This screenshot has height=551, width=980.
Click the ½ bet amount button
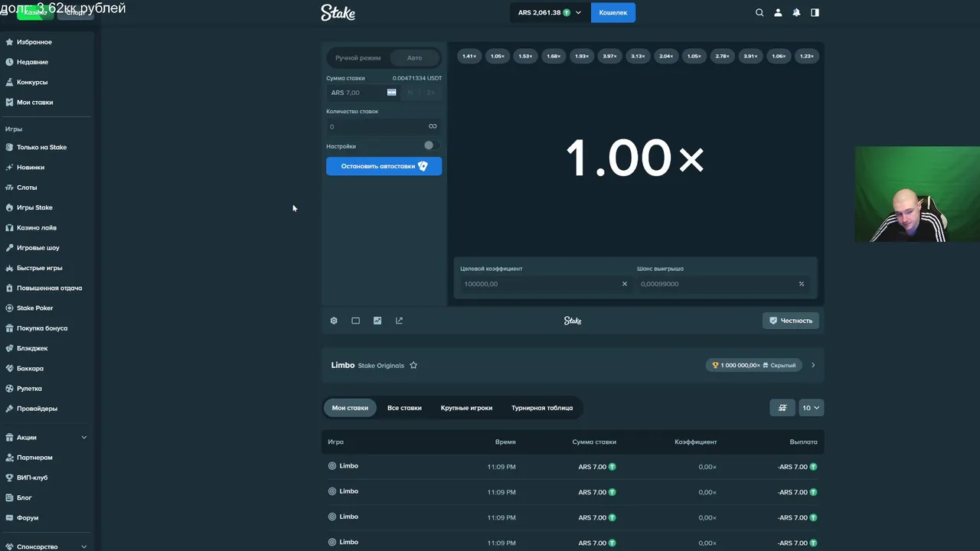tap(410, 93)
